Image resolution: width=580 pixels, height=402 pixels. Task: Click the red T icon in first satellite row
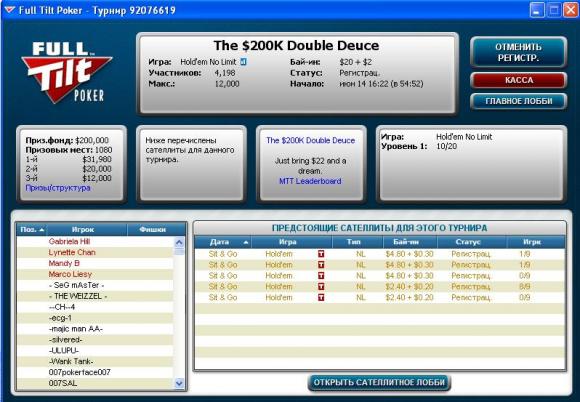point(321,254)
